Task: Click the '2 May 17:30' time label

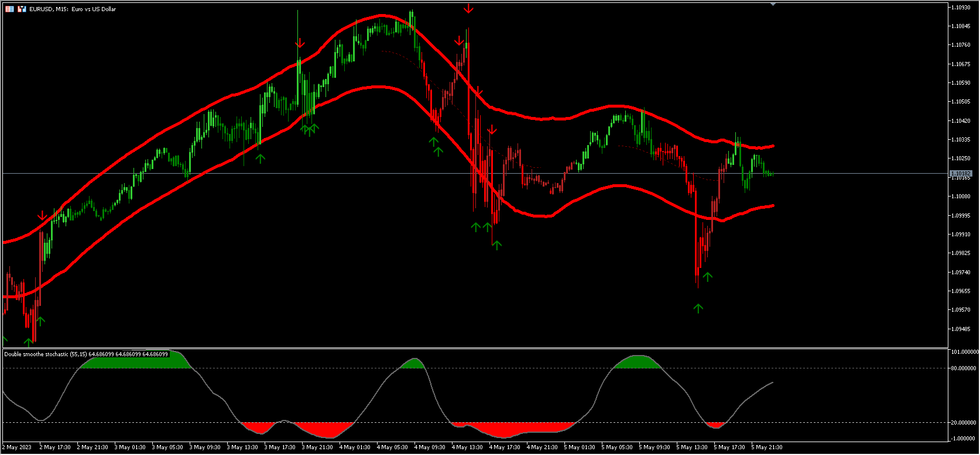Action: (55, 447)
